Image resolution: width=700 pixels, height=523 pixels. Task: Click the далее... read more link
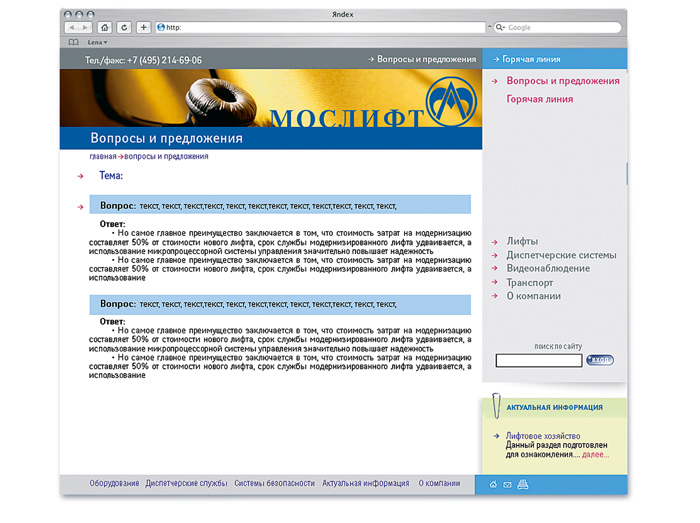pyautogui.click(x=595, y=455)
